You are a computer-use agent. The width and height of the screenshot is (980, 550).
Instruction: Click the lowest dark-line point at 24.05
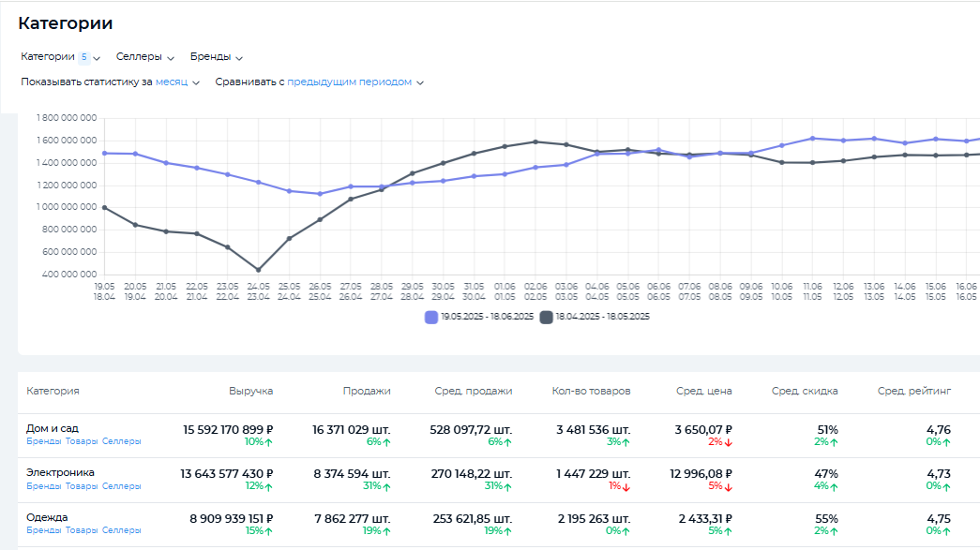[x=258, y=270]
